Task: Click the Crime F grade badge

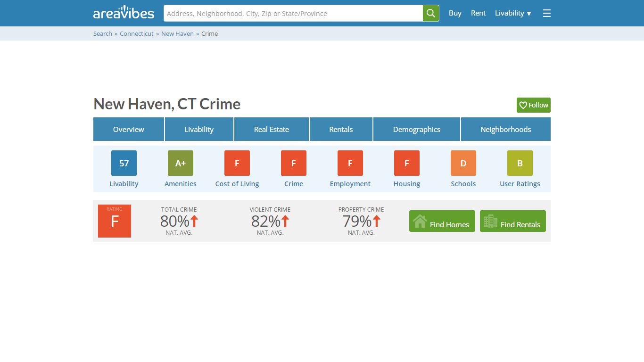Action: click(x=294, y=163)
